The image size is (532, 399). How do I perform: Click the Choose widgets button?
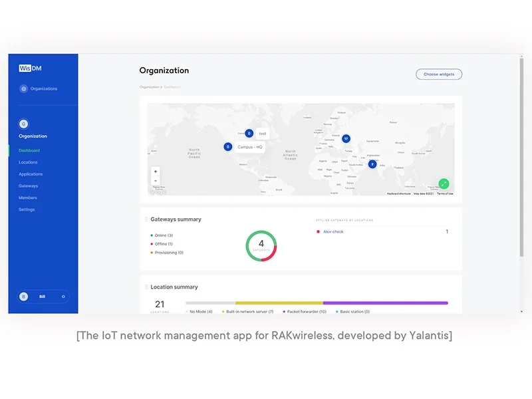(x=439, y=74)
